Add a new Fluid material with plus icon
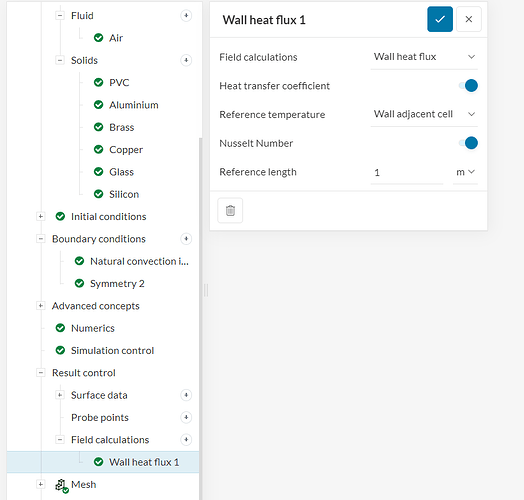Image resolution: width=524 pixels, height=500 pixels. tap(186, 15)
